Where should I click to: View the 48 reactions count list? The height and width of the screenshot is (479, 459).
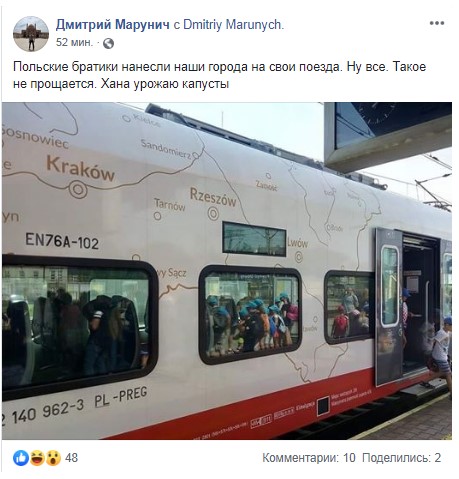(71, 458)
